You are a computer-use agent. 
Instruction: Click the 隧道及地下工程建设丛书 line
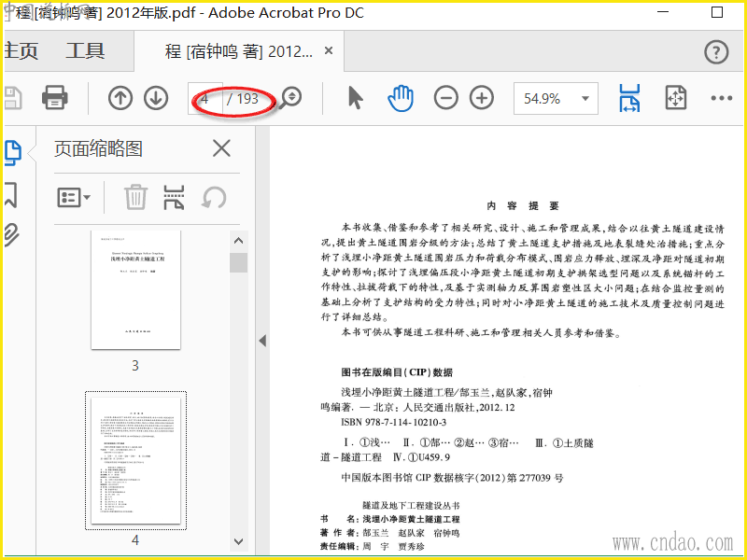pyautogui.click(x=411, y=505)
